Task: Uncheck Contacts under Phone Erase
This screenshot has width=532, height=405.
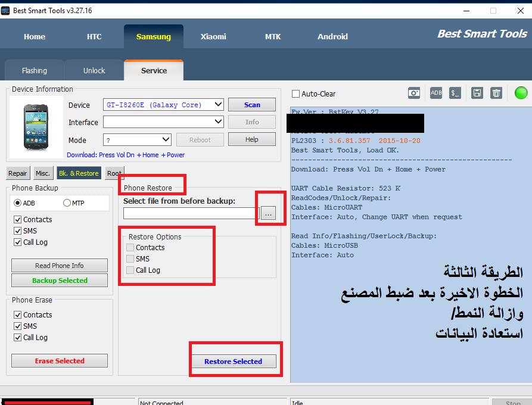Action: (18, 315)
